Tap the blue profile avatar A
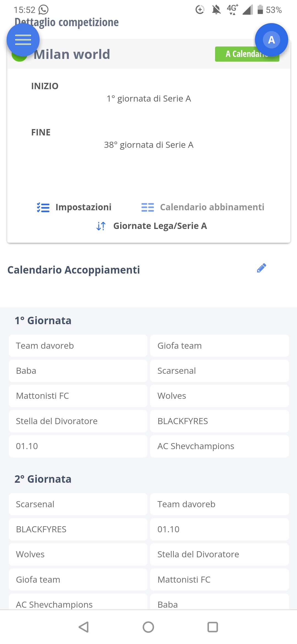297x644 pixels. pyautogui.click(x=271, y=40)
